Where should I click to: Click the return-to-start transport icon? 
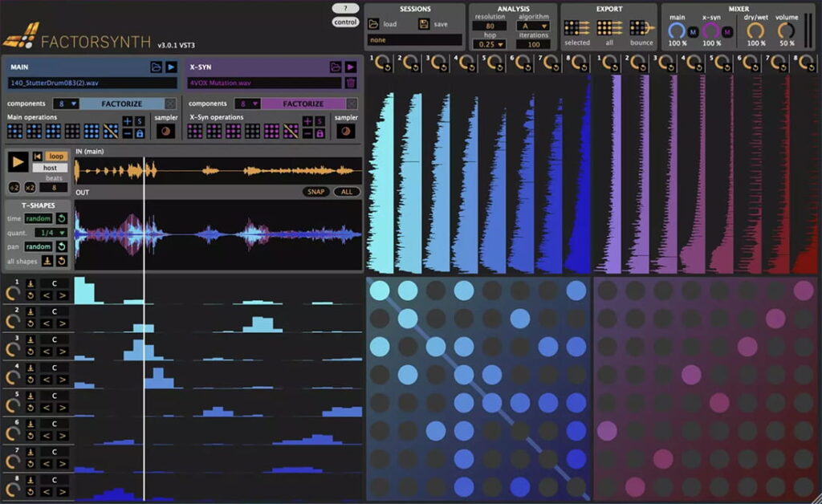tap(37, 156)
